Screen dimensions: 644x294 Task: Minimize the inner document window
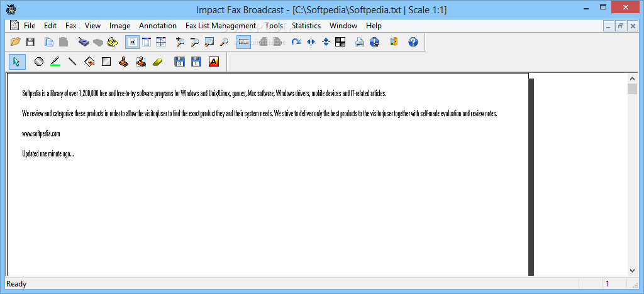tap(609, 26)
